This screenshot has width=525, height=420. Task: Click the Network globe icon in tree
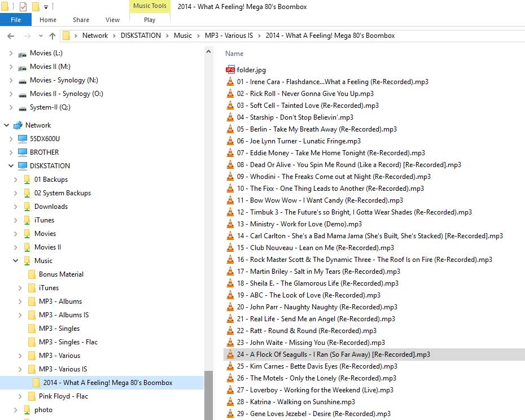point(17,125)
